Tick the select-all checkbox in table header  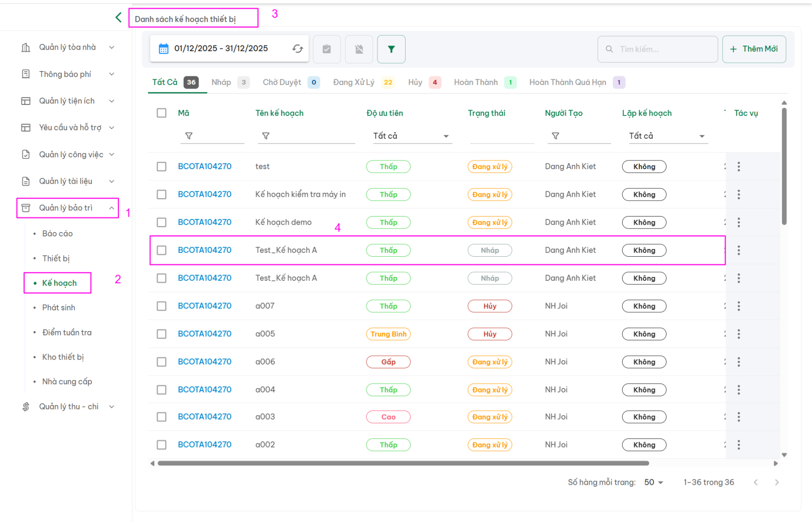point(161,113)
